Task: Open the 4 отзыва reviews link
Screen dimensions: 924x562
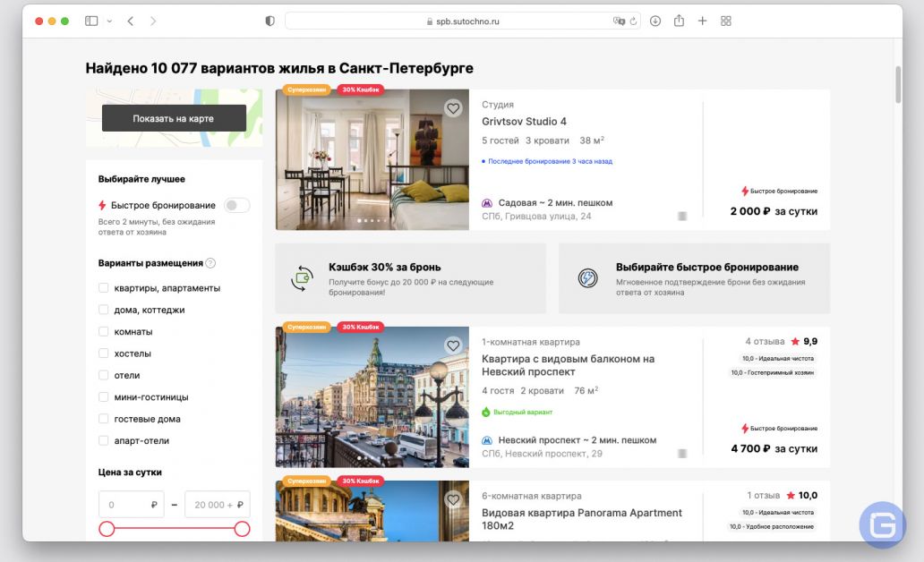Action: point(765,342)
